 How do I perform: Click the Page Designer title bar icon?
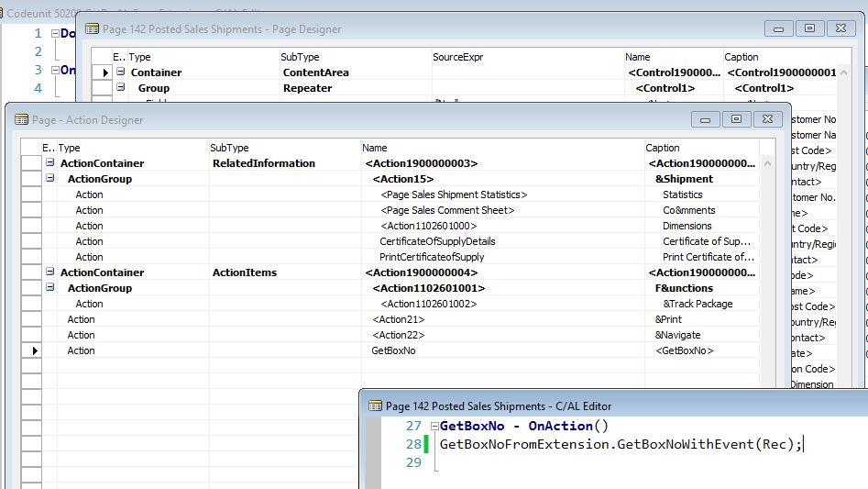(x=92, y=28)
